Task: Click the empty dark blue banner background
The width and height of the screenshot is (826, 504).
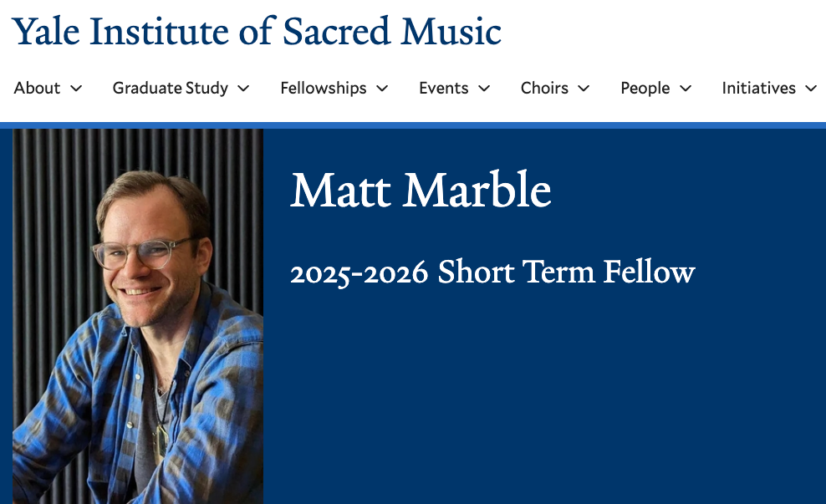Action: click(543, 401)
